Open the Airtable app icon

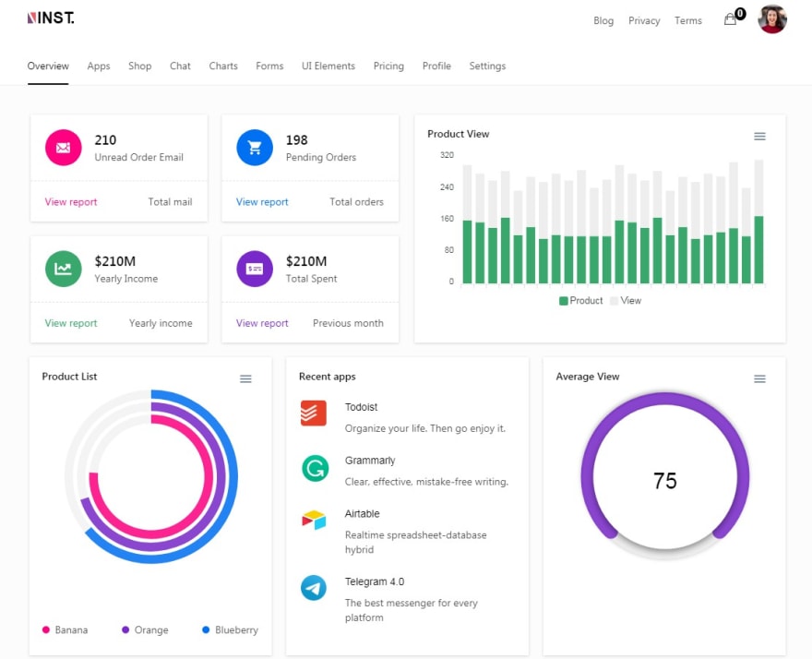pyautogui.click(x=314, y=520)
